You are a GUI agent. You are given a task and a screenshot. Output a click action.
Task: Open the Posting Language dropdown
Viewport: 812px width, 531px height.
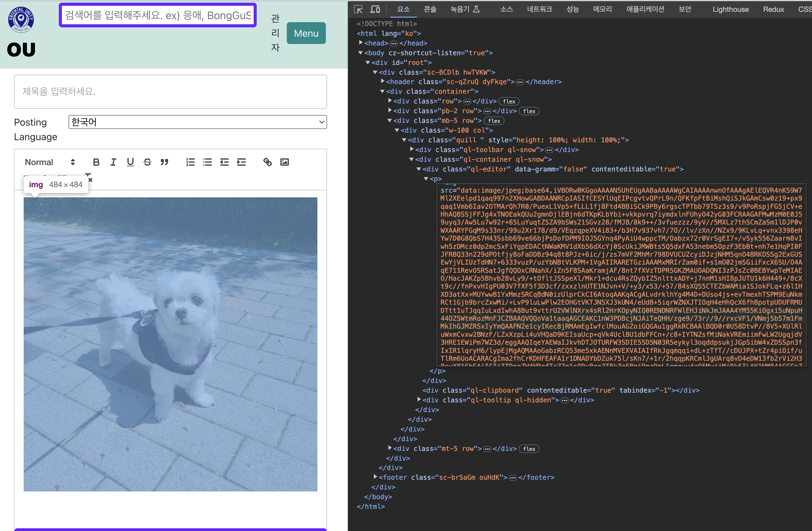point(198,122)
